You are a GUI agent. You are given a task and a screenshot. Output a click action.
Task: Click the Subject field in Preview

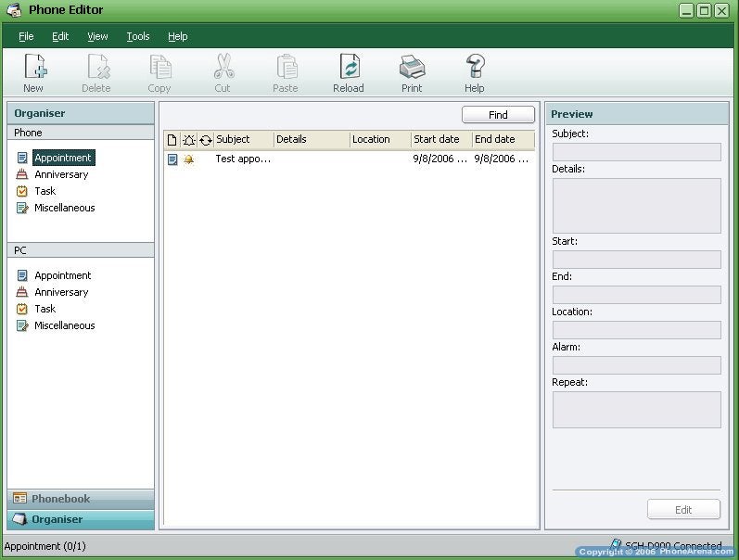pyautogui.click(x=637, y=152)
